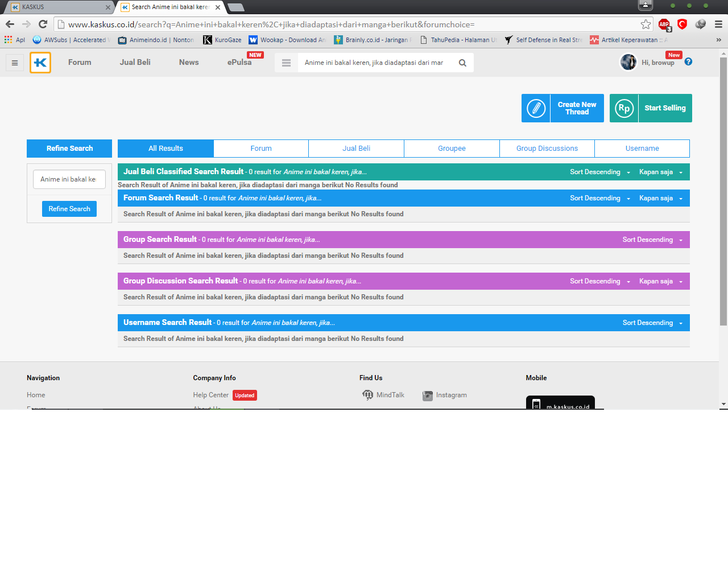Screen dimensions: 728x568
Task: Open AWSubs bookmark
Action: tap(72, 40)
